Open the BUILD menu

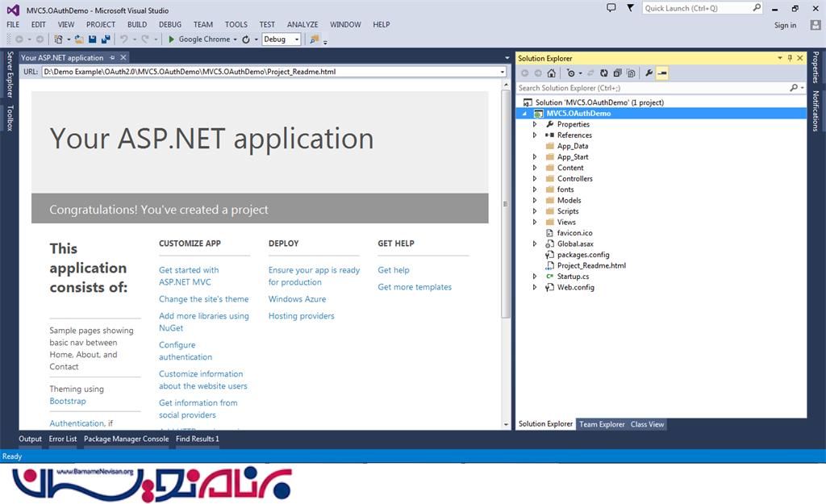click(x=137, y=25)
